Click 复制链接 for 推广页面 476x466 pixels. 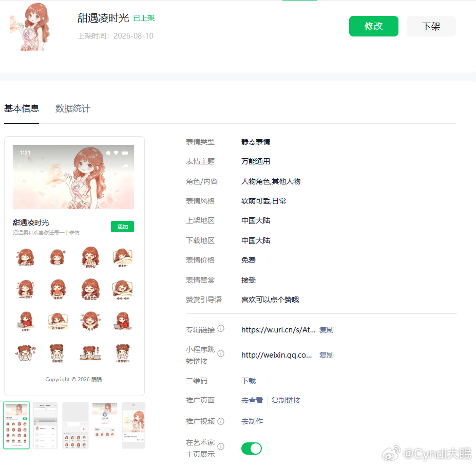pos(285,400)
